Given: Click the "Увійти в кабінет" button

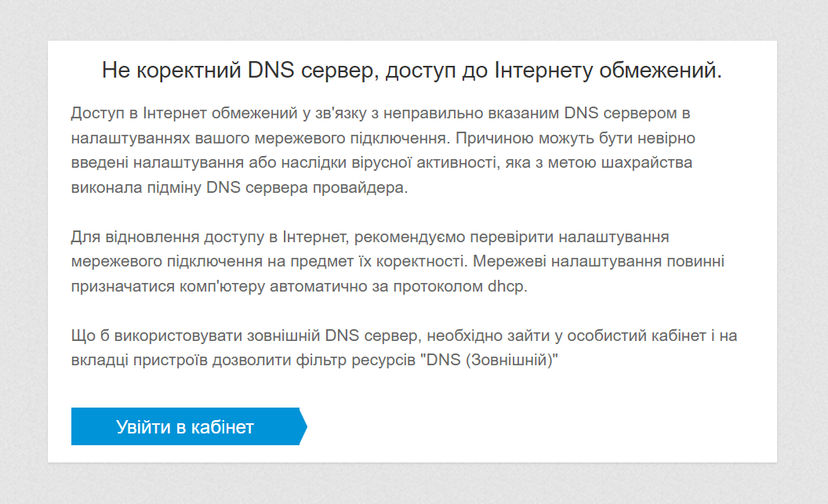Looking at the screenshot, I should (185, 427).
